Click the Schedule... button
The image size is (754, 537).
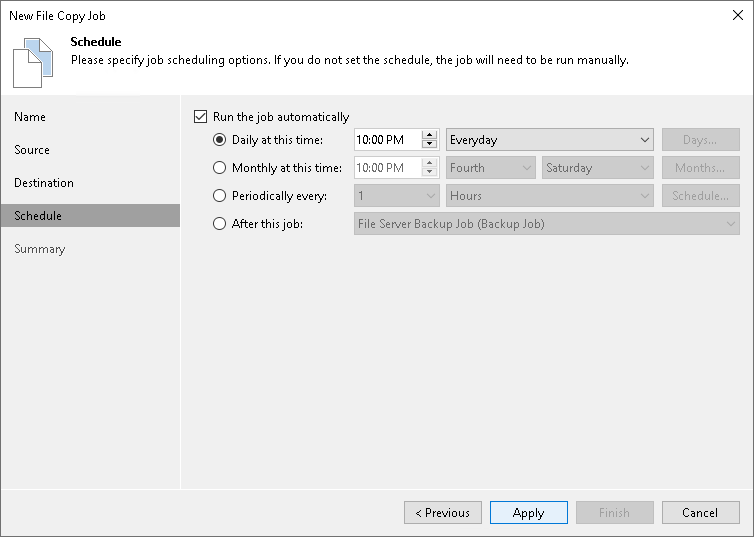pyautogui.click(x=701, y=196)
